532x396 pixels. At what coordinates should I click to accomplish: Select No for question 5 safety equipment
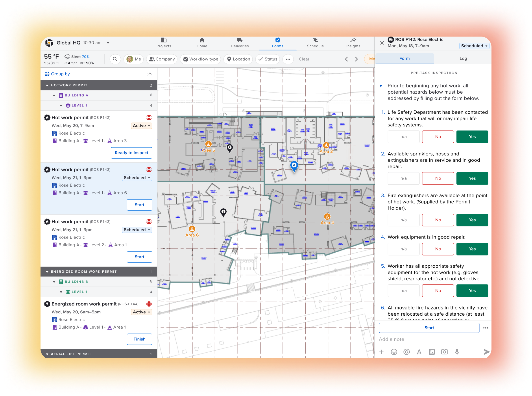click(x=438, y=291)
